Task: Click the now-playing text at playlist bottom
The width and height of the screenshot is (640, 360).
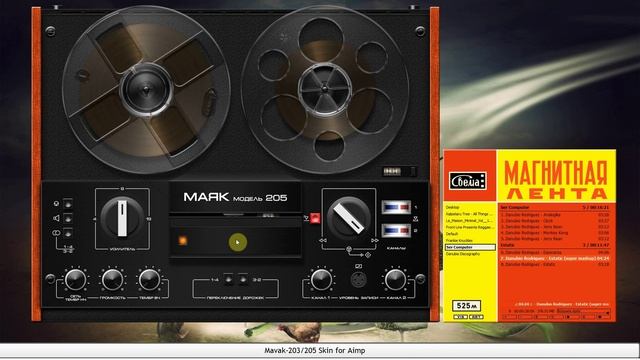Action: (562, 304)
